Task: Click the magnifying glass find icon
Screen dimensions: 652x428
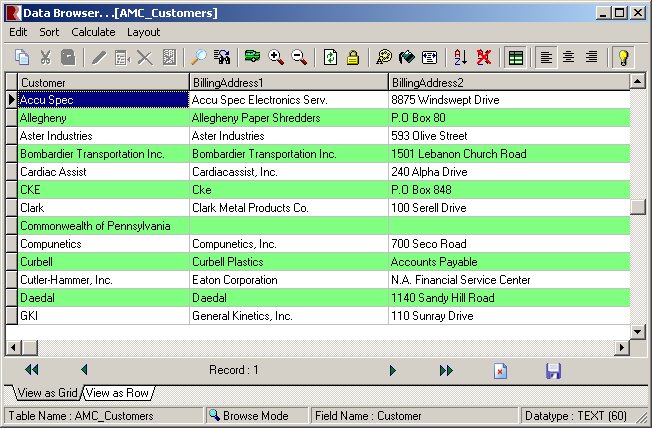Action: 199,57
